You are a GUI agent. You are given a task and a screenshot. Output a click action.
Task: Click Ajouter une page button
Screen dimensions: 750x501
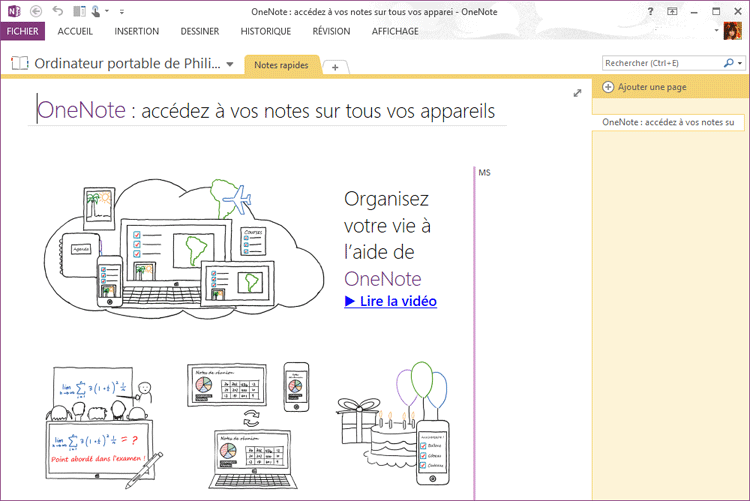(x=645, y=87)
